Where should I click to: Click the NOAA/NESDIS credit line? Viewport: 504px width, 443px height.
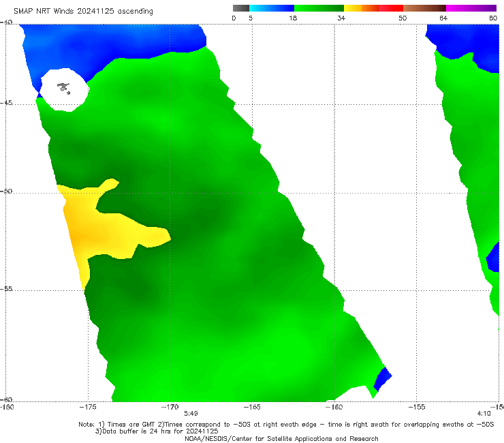pyautogui.click(x=281, y=438)
